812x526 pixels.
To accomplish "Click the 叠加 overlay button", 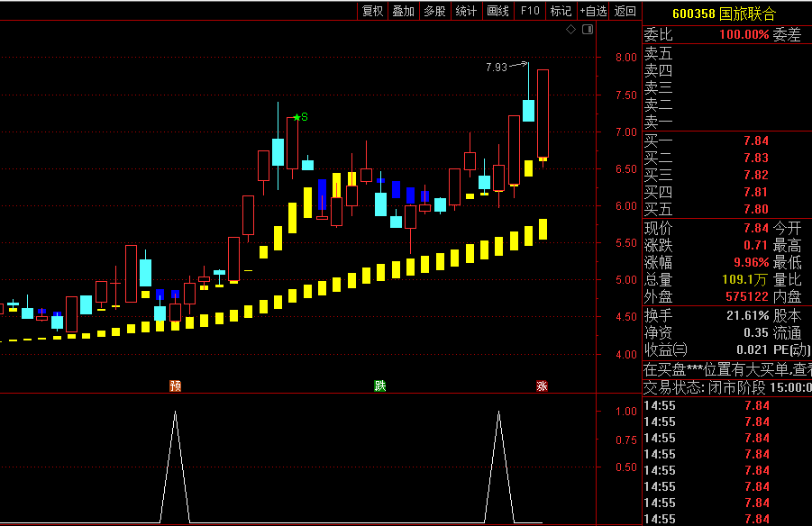I will (x=403, y=11).
